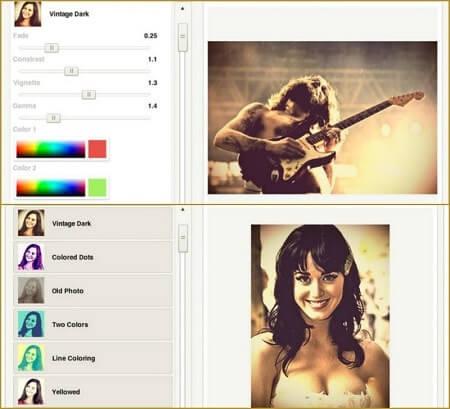This screenshot has height=409, width=450.
Task: Pick a hue in Color 1 spectrum bar
Action: click(51, 149)
